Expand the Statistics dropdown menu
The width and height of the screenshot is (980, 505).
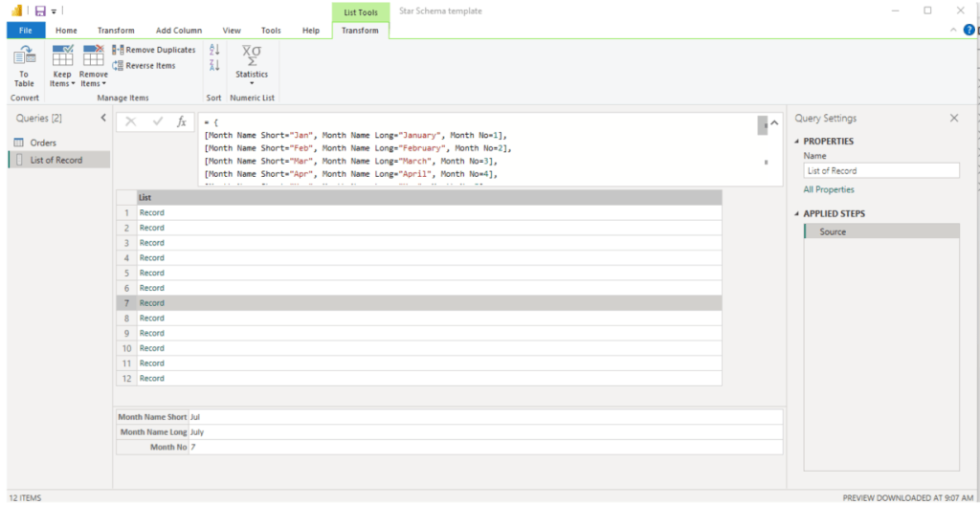tap(252, 83)
